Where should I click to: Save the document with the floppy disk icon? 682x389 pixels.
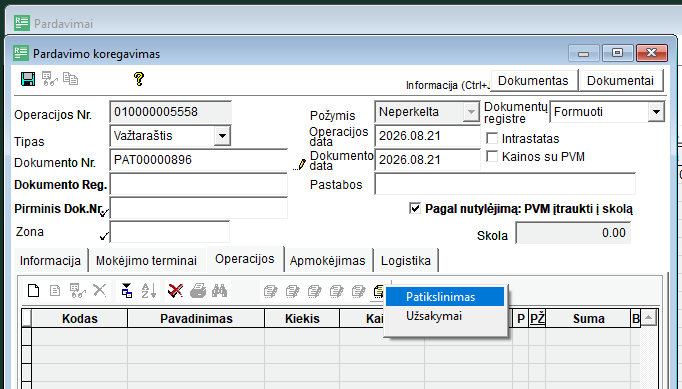[28, 79]
